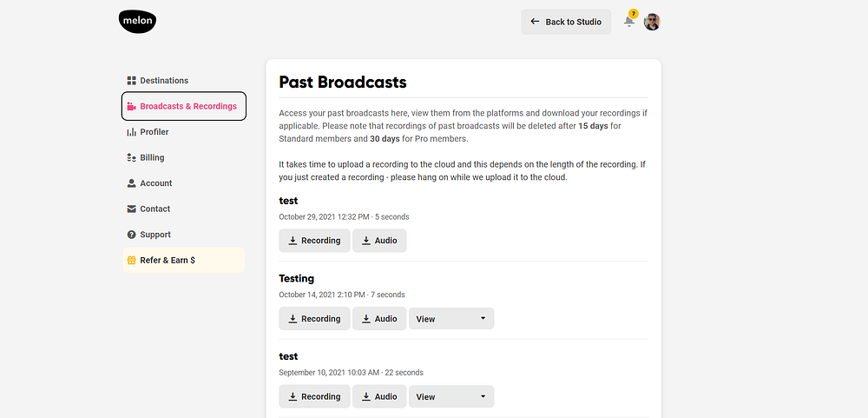
Task: Click the Profiler bar chart icon
Action: 131,132
